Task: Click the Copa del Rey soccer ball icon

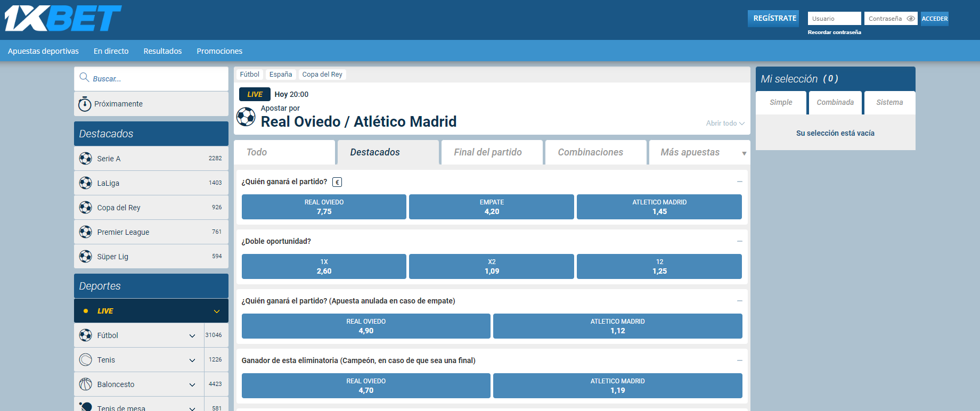Action: [x=86, y=207]
